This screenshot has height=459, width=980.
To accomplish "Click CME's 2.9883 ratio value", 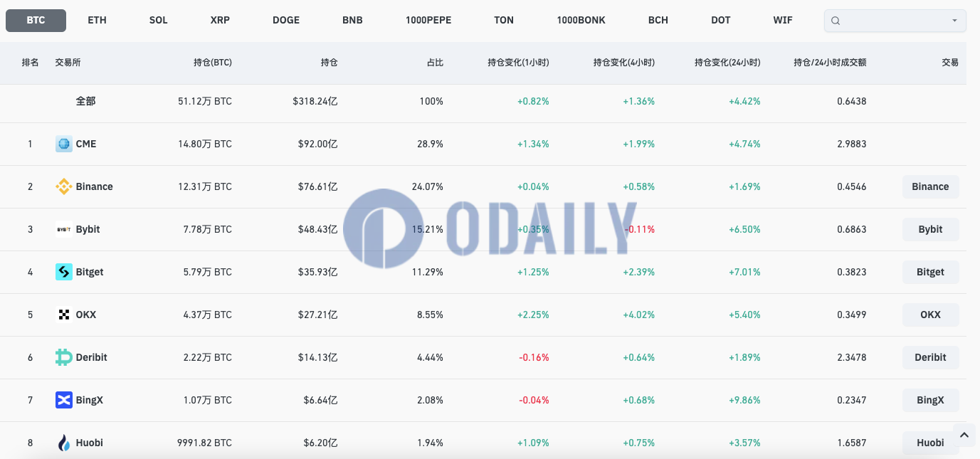I will pyautogui.click(x=852, y=144).
